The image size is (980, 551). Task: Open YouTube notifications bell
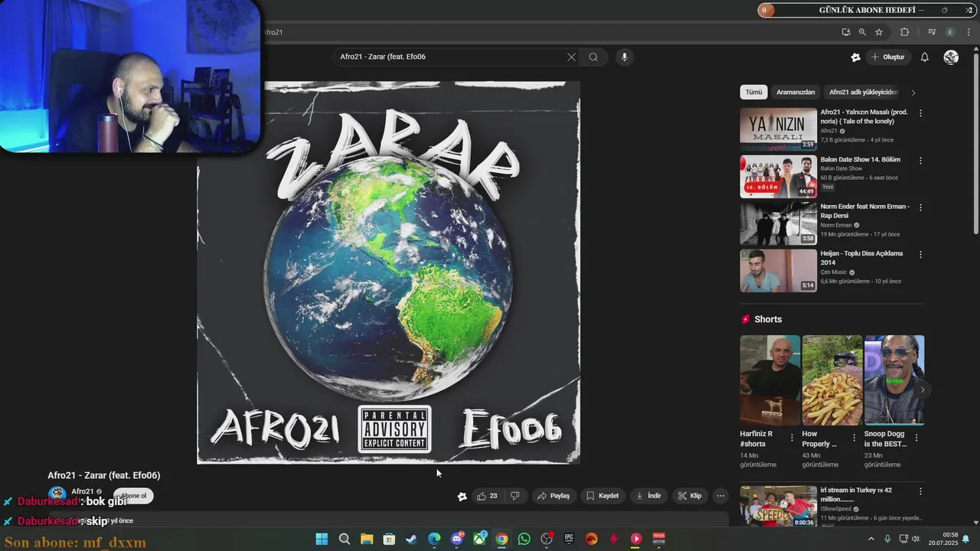pos(924,57)
